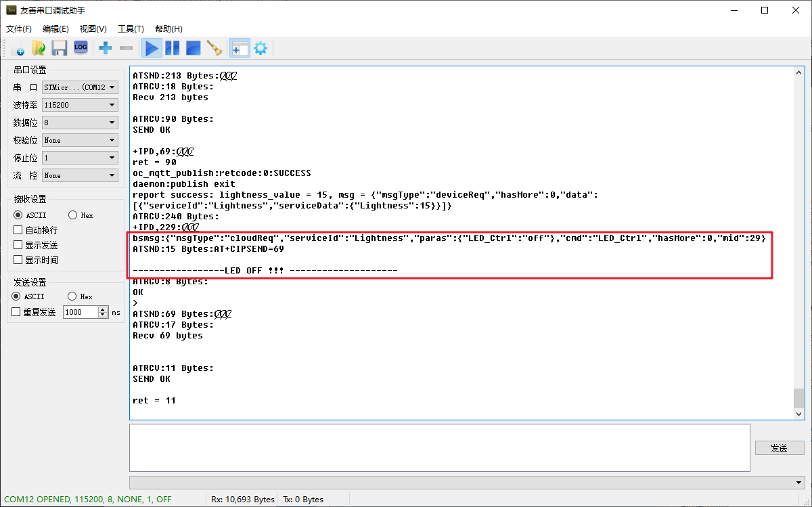Screen dimensions: 812x507
Task: Select Hex under 接收设置
Action: tap(81, 215)
